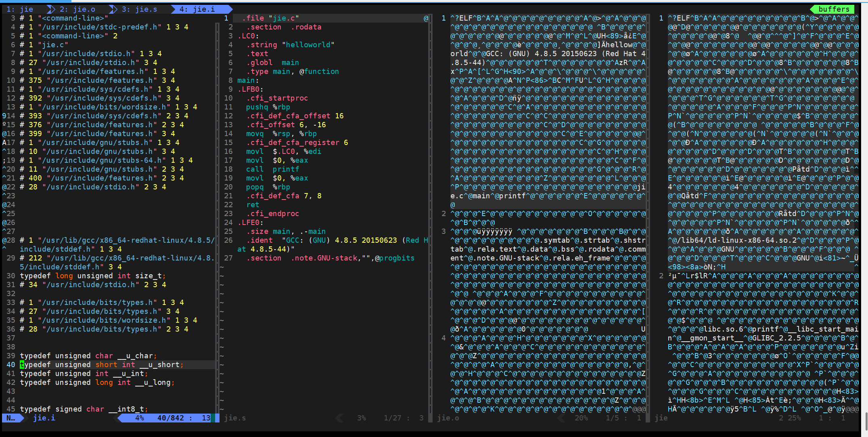The width and height of the screenshot is (868, 437).
Task: Click the N mode indicator in statusline
Action: coord(11,418)
